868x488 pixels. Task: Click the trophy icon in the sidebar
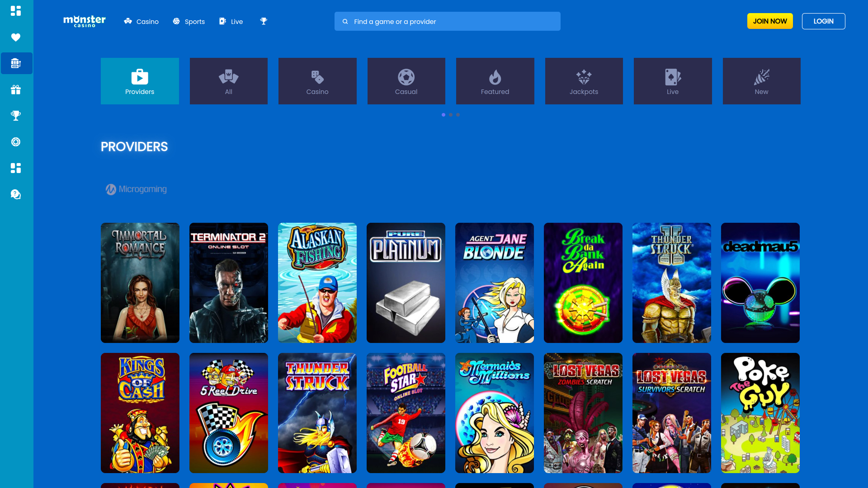(16, 116)
